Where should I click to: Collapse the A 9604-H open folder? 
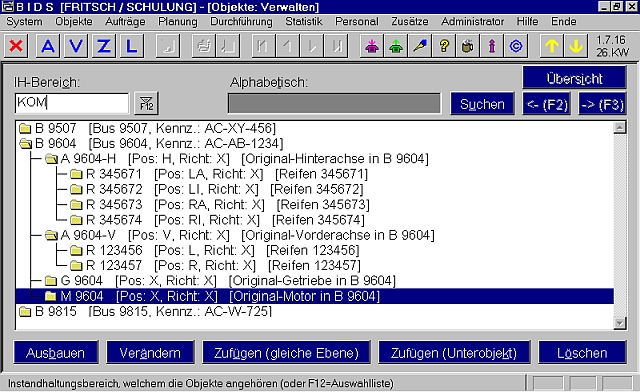[x=51, y=159]
